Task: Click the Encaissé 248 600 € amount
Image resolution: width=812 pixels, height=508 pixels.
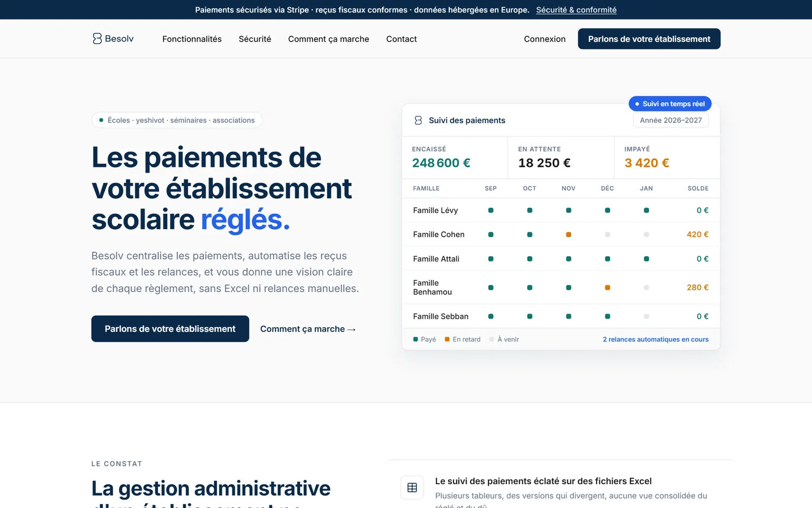Action: [x=441, y=163]
